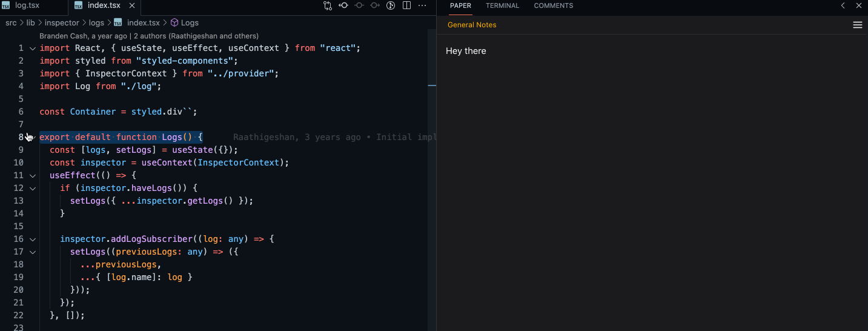Click the "./log" string on line 4
868x331 pixels.
[139, 86]
